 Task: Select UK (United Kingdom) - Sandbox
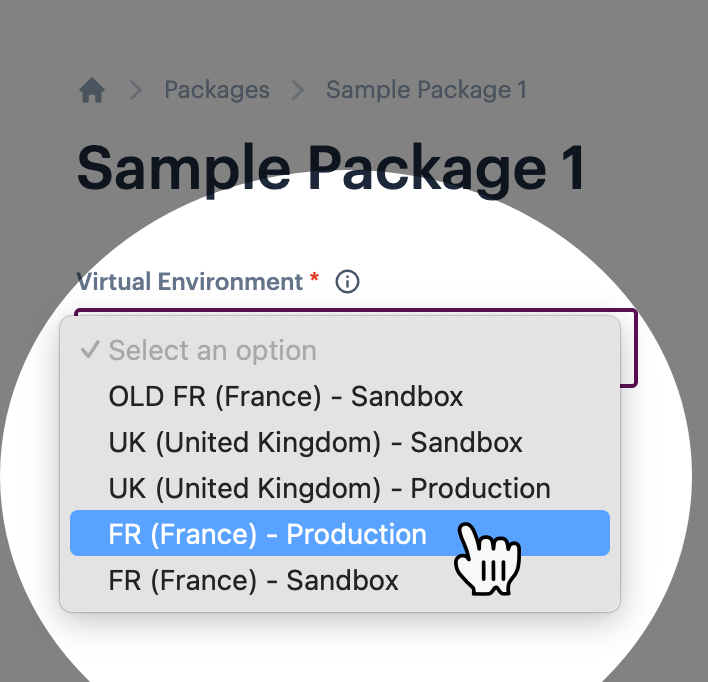(315, 442)
